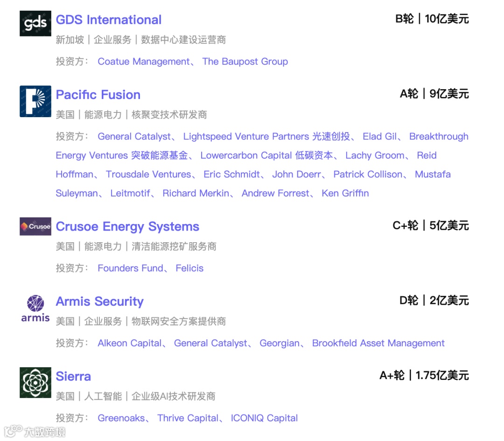
Task: Open investor Eric Schmidt
Action: click(231, 174)
